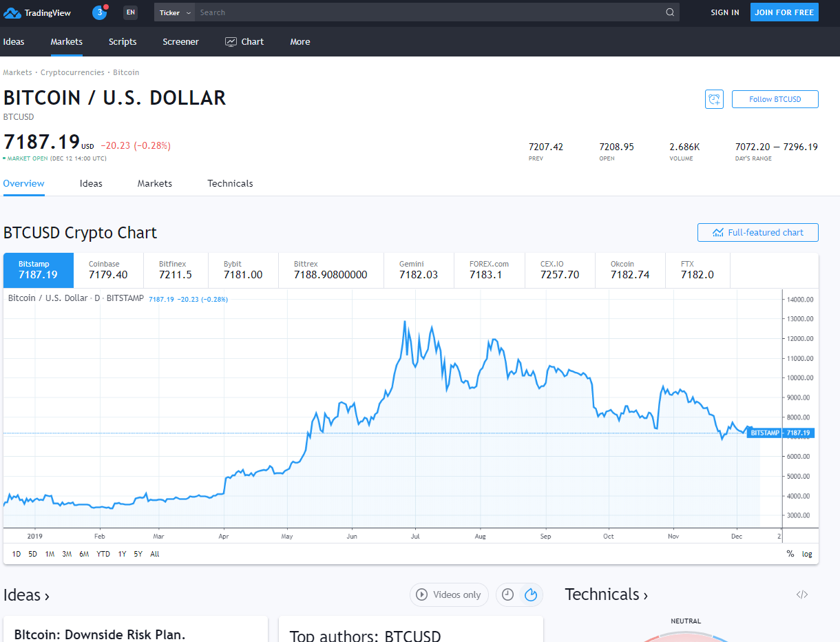Sort ideas by recent using the clock icon
Image resolution: width=840 pixels, height=642 pixels.
[x=508, y=595]
